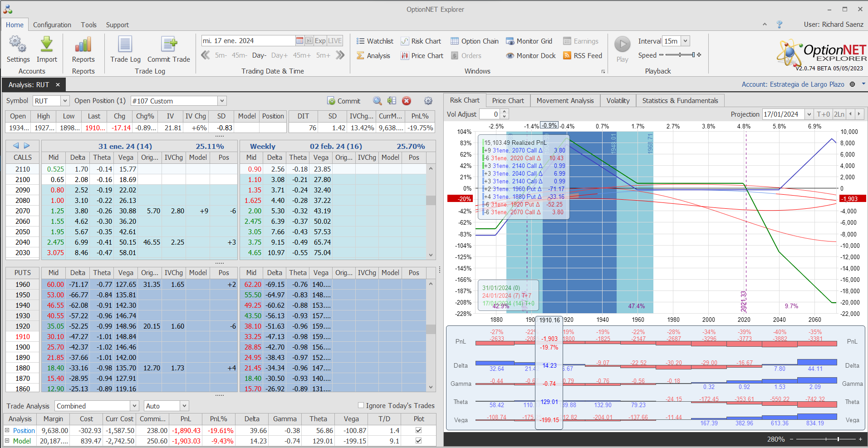Close the Analysis: RUT tab
The width and height of the screenshot is (868, 448).
point(58,85)
